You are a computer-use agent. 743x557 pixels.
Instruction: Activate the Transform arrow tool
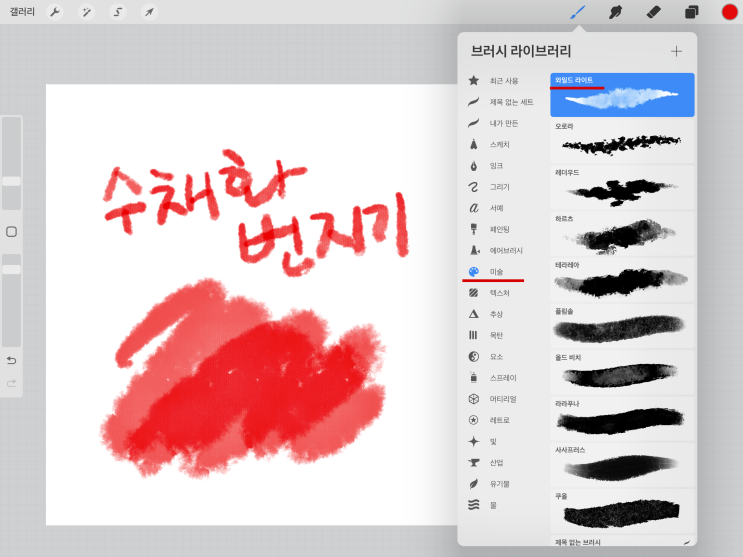(149, 12)
